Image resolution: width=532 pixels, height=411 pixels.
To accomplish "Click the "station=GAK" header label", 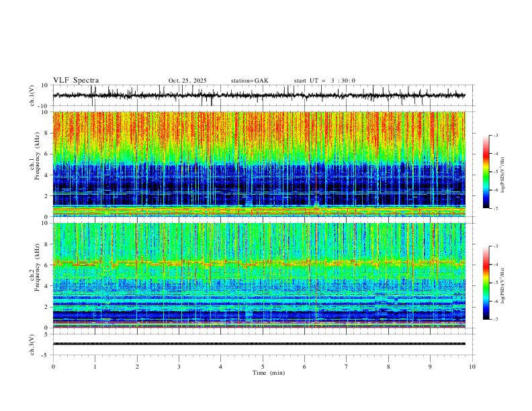I will click(x=249, y=81).
